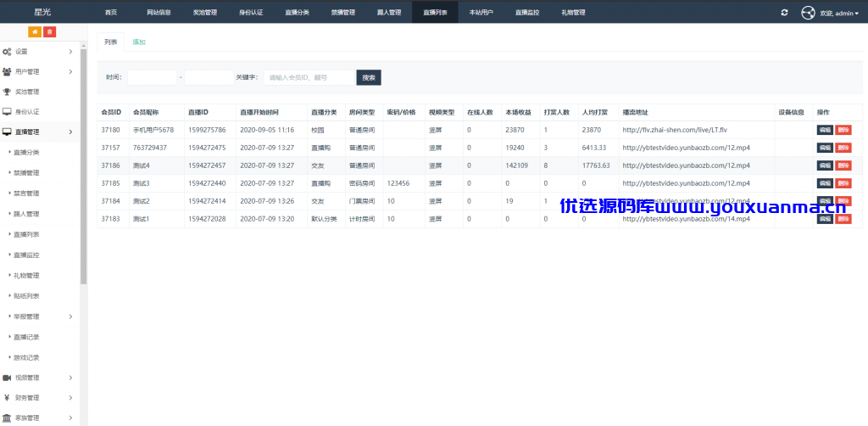Delete the row for 测试3
Image resolution: width=868 pixels, height=426 pixels.
tap(843, 183)
